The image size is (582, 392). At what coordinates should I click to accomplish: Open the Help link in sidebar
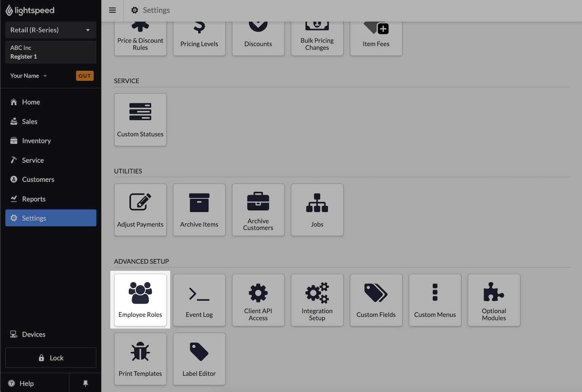point(27,384)
